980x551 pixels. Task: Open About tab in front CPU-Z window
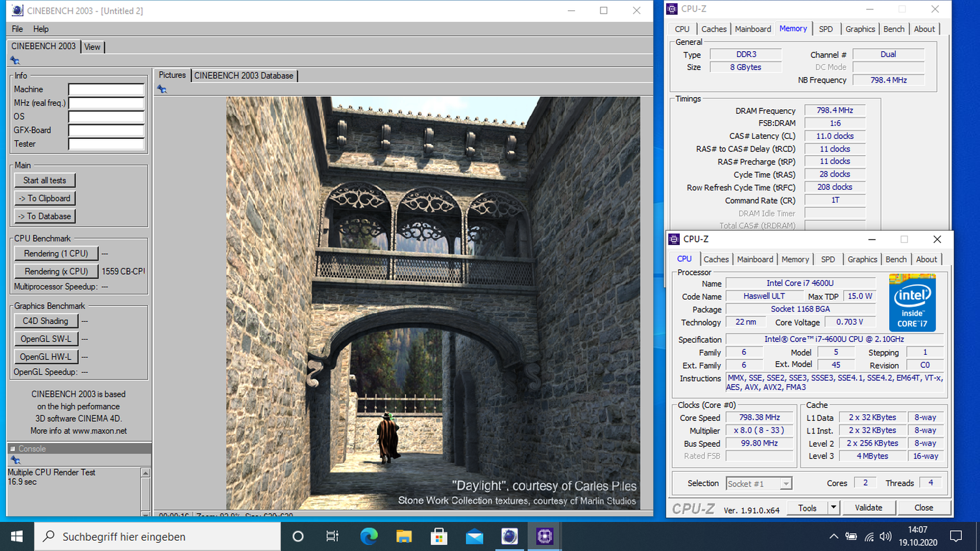coord(926,259)
